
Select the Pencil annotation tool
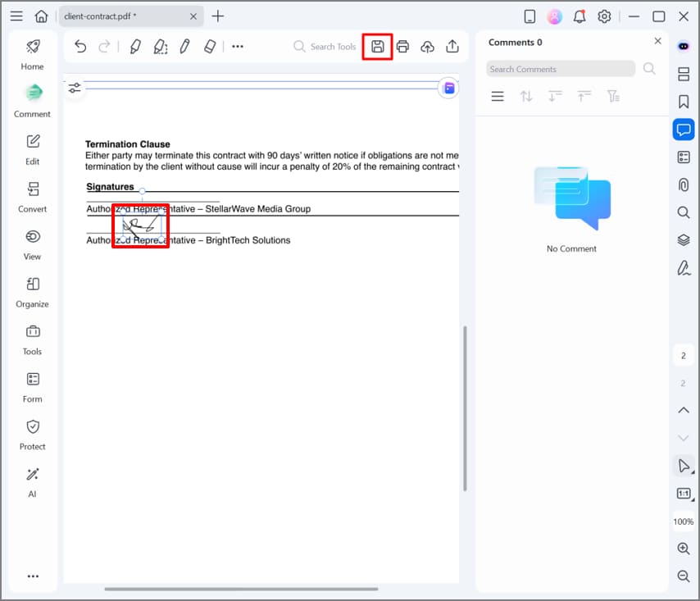pos(184,47)
